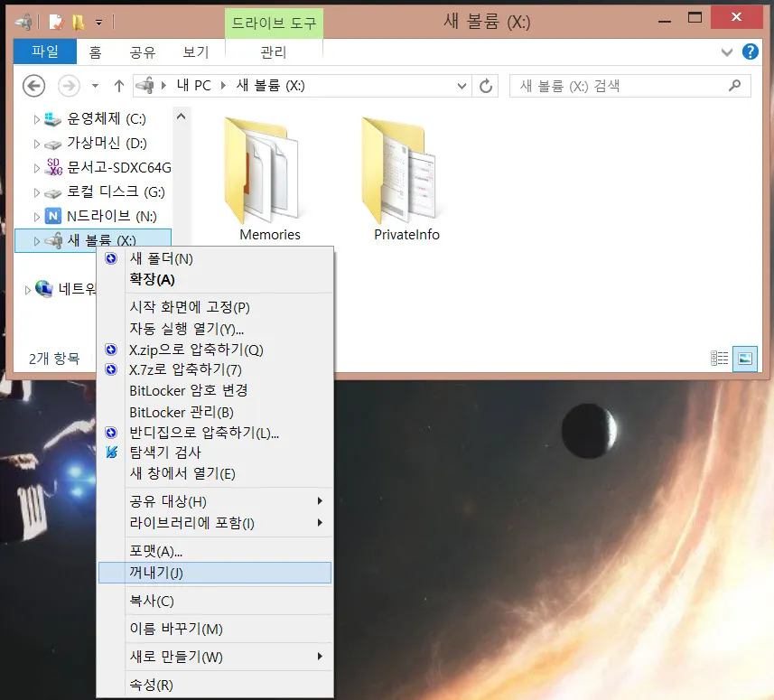Click the magnifier icon in the search box
The image size is (774, 700).
point(733,86)
